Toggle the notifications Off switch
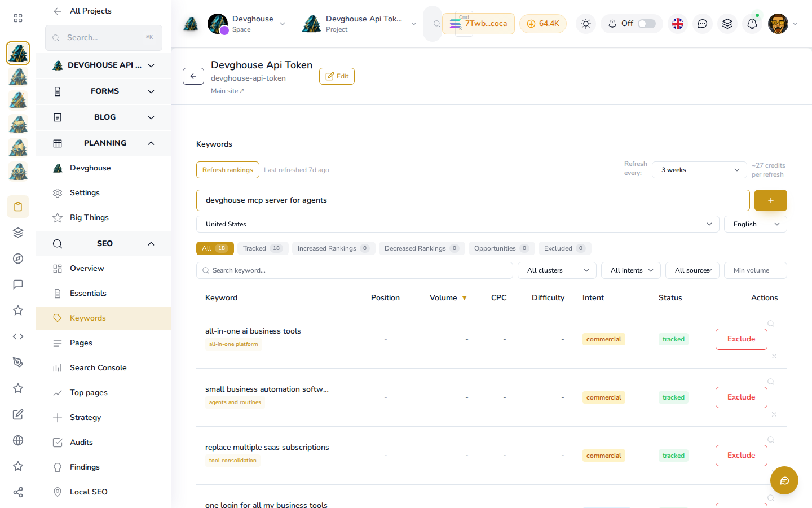Screen dimensions: 812x508 [647, 24]
